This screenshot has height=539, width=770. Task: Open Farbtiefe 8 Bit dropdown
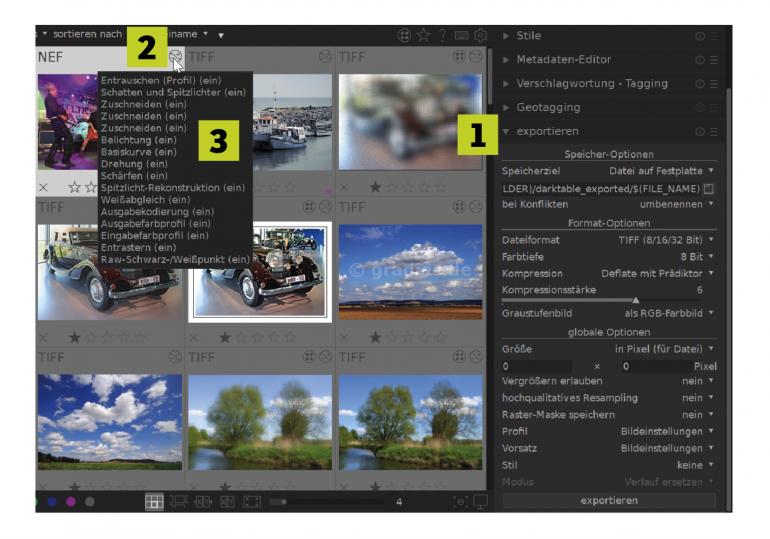coord(608,257)
